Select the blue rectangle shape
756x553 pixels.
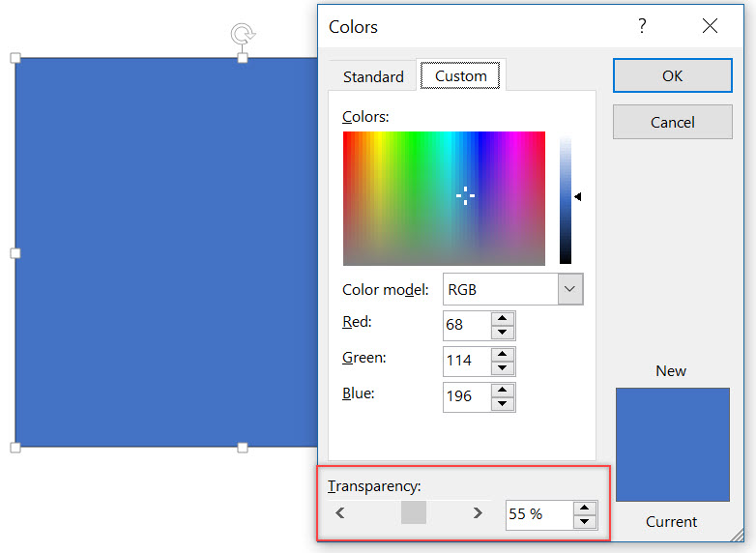pyautogui.click(x=166, y=252)
